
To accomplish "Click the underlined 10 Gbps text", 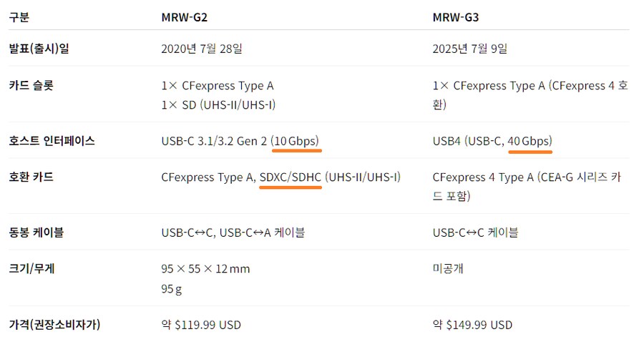I will 296,141.
